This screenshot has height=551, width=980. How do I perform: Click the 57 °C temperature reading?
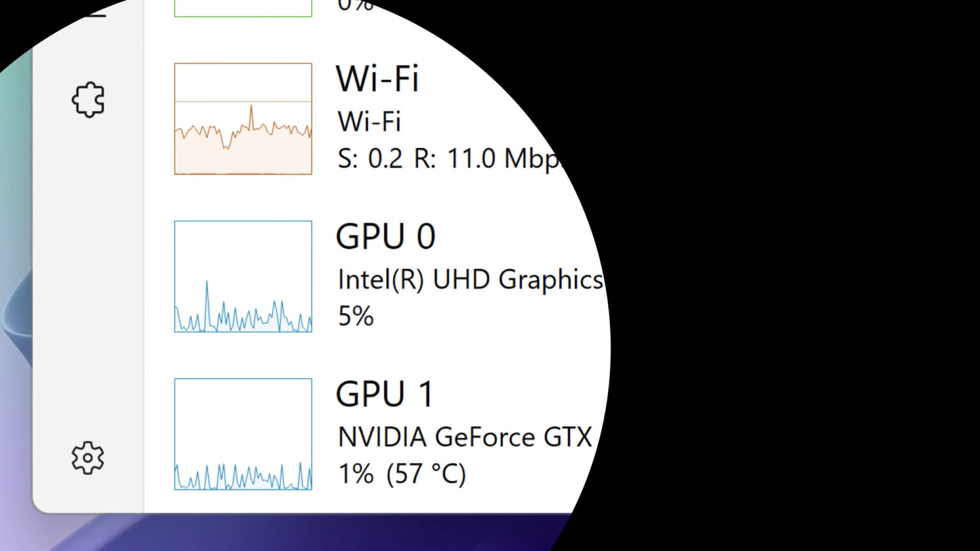coord(426,474)
